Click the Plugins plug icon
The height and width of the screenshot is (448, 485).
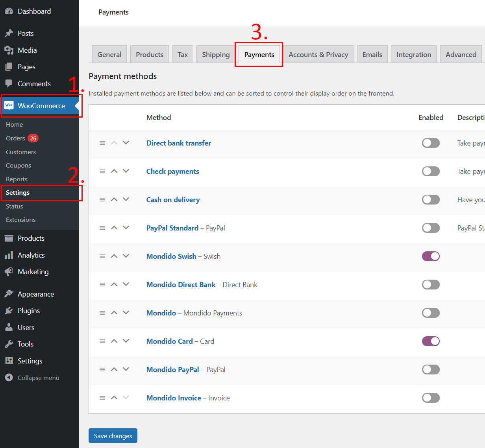[9, 311]
